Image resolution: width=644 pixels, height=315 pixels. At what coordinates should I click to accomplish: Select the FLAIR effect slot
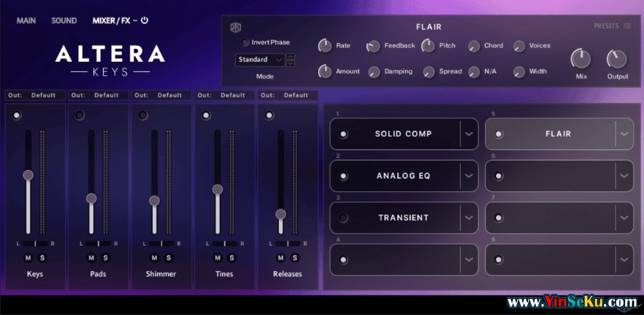click(558, 134)
